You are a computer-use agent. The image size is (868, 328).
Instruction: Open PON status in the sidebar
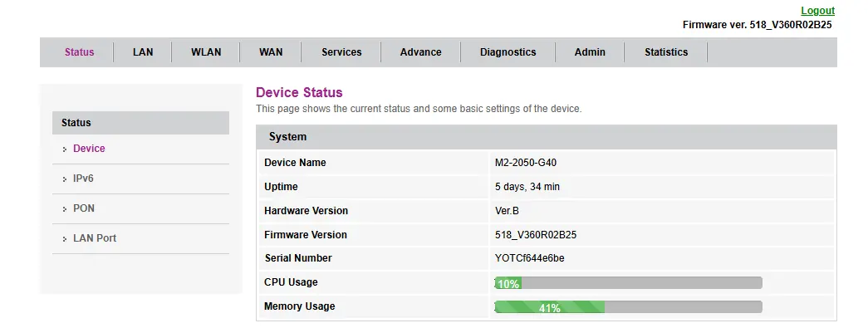[x=84, y=208]
